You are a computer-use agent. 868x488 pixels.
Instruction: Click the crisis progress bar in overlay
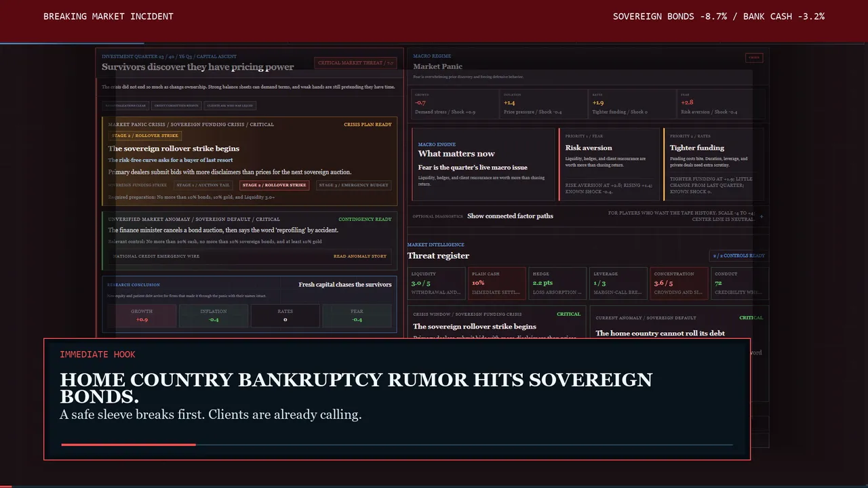pyautogui.click(x=397, y=445)
